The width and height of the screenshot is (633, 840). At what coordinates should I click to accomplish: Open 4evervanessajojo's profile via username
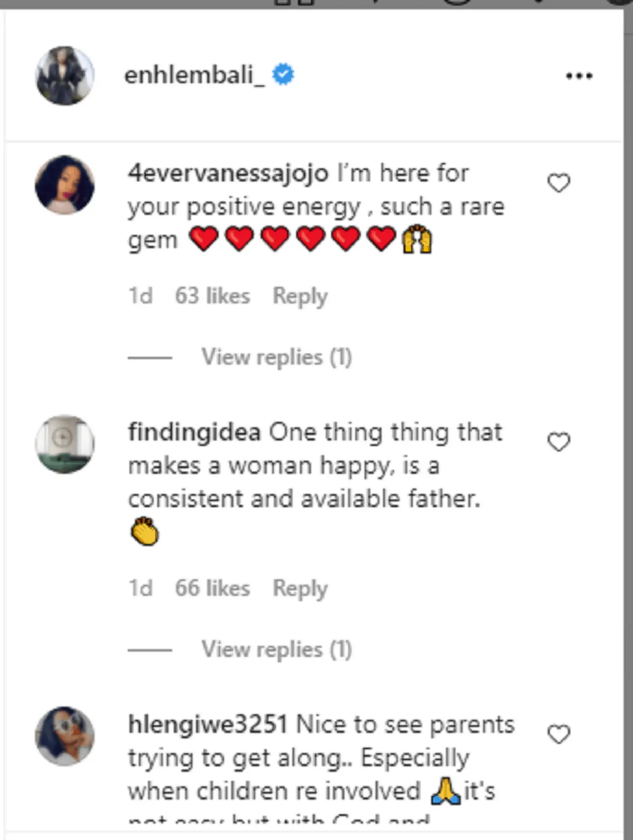(228, 173)
